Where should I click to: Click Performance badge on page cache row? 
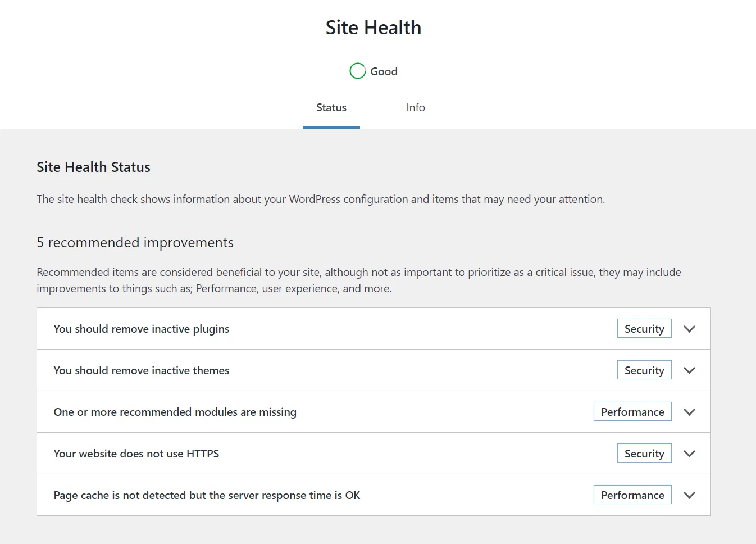coord(632,495)
